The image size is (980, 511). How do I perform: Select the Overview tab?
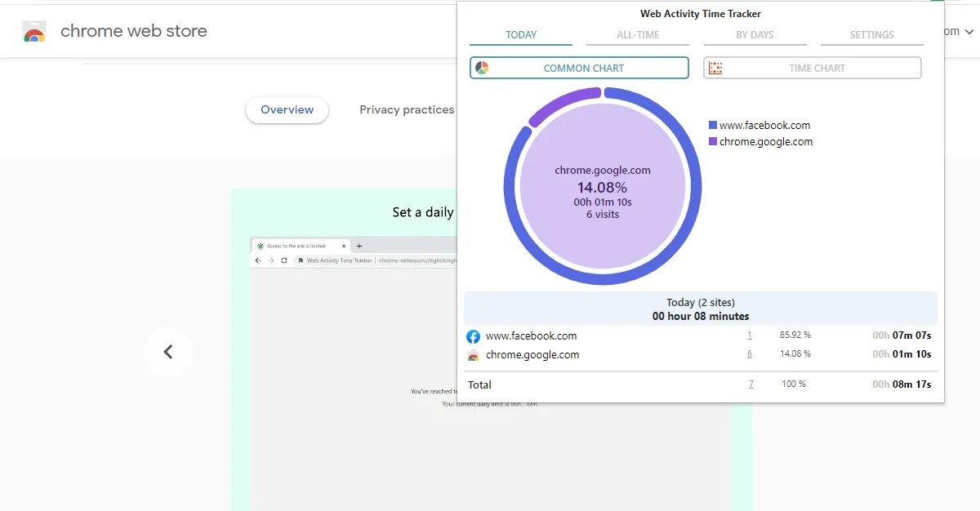(x=287, y=109)
